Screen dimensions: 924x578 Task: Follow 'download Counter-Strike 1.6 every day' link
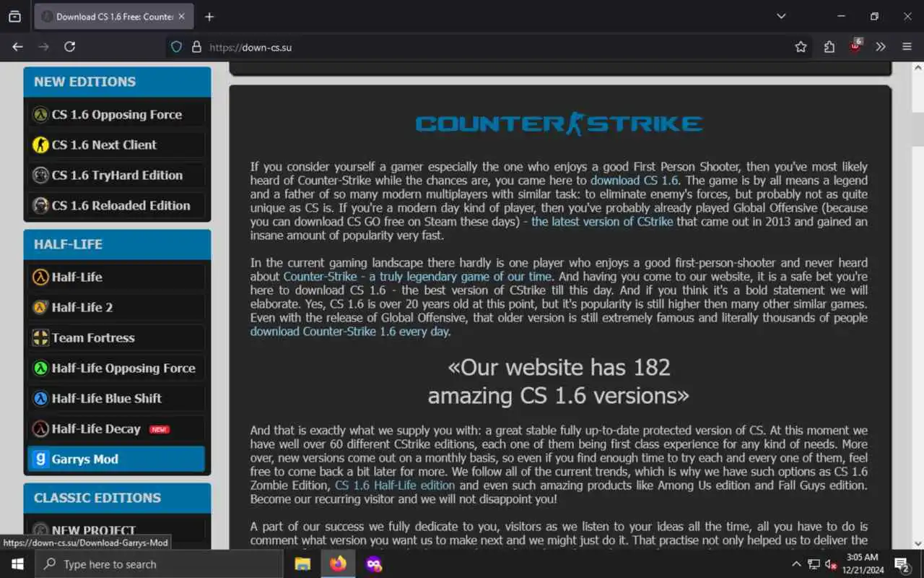349,331
